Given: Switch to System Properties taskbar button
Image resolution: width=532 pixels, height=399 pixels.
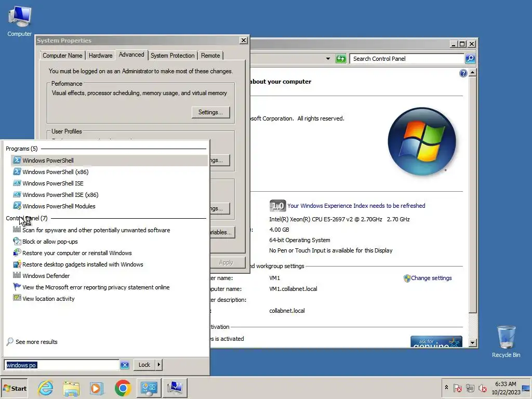Looking at the screenshot, I should pos(175,388).
